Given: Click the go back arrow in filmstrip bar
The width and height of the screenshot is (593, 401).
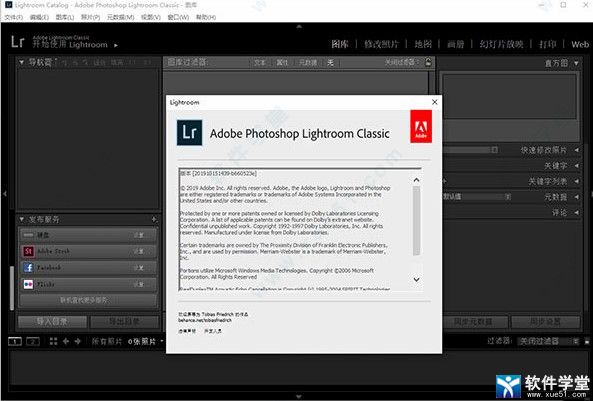Looking at the screenshot, I should point(66,342).
